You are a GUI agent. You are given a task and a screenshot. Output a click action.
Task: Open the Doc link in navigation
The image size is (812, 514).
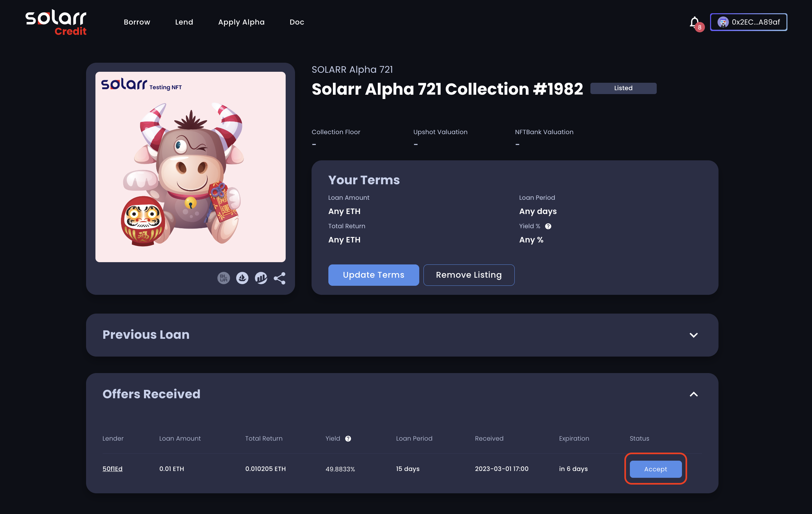[x=297, y=22]
